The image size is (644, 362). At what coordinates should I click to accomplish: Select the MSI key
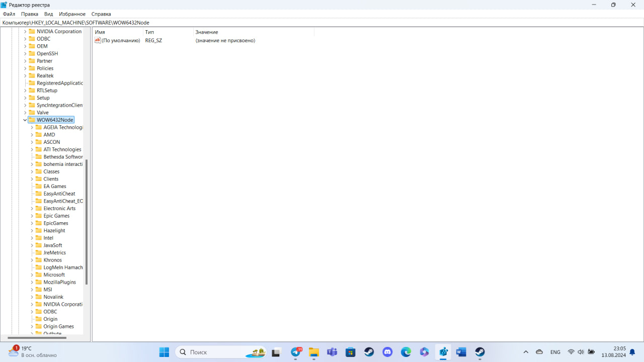coord(48,290)
